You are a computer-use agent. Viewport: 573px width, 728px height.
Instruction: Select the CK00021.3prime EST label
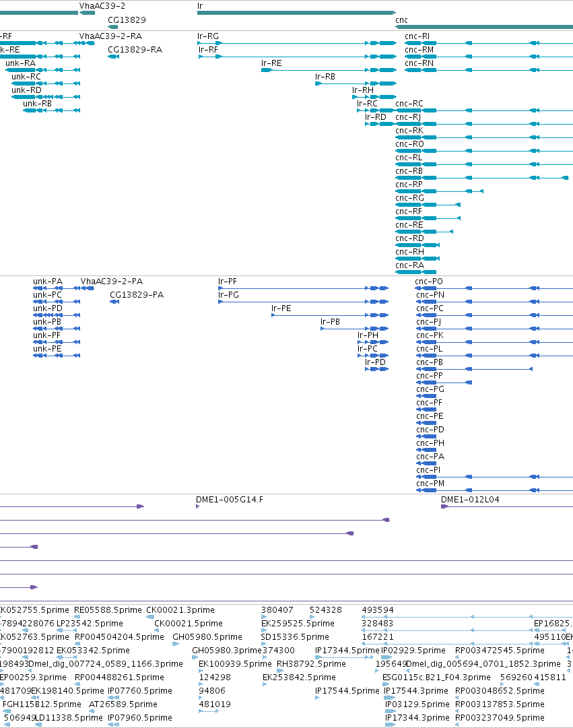[x=180, y=610]
